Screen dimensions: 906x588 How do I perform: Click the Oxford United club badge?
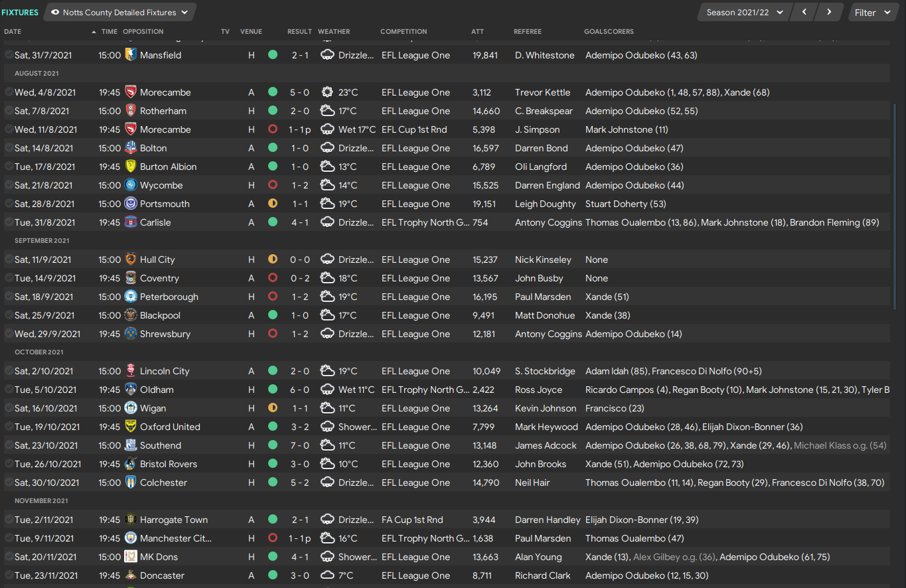click(131, 427)
